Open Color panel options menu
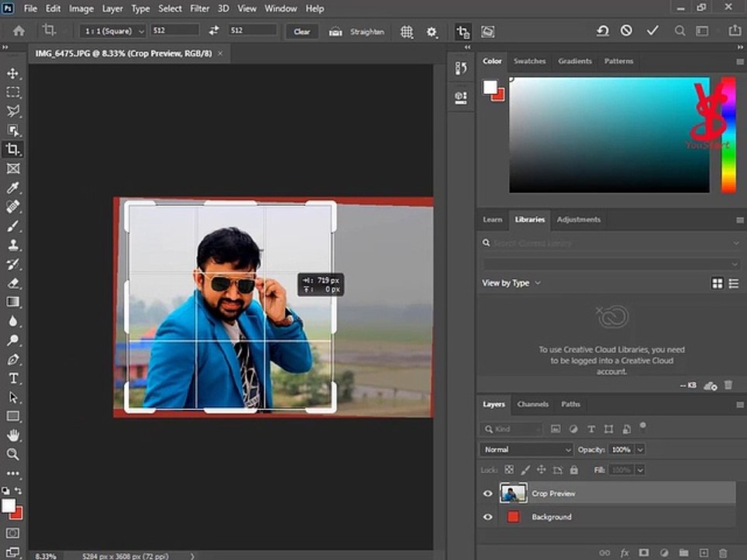 tap(740, 62)
